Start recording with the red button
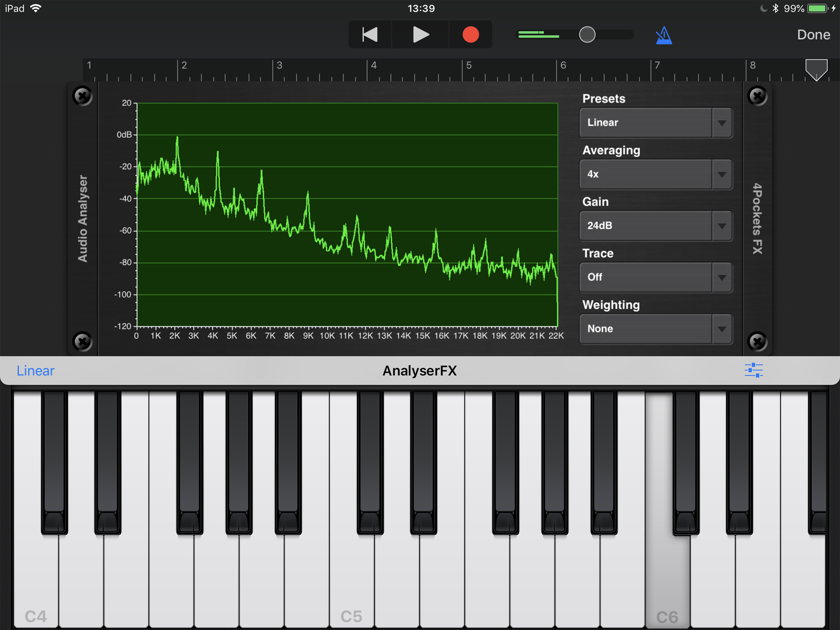 tap(470, 34)
